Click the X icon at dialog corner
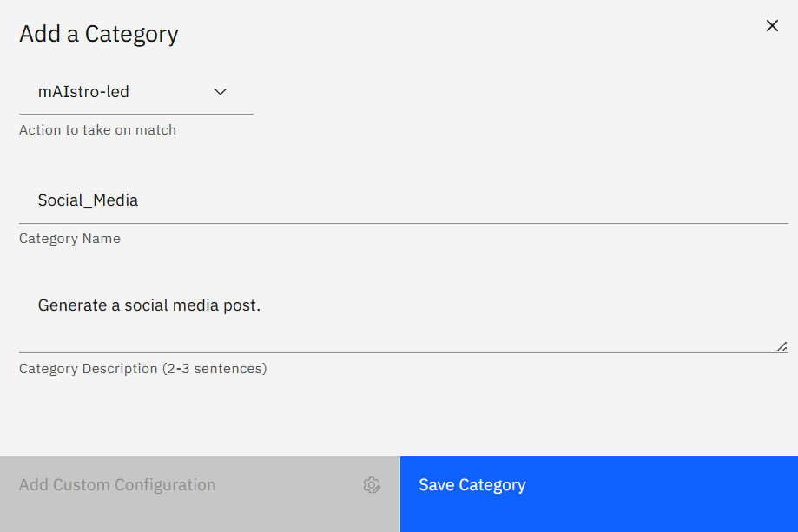798x532 pixels. pos(772,25)
